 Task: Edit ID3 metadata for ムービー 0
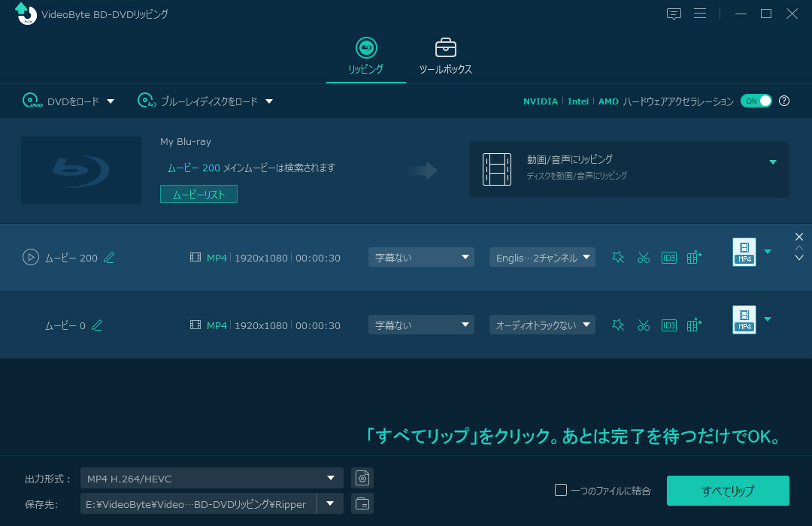pyautogui.click(x=668, y=325)
